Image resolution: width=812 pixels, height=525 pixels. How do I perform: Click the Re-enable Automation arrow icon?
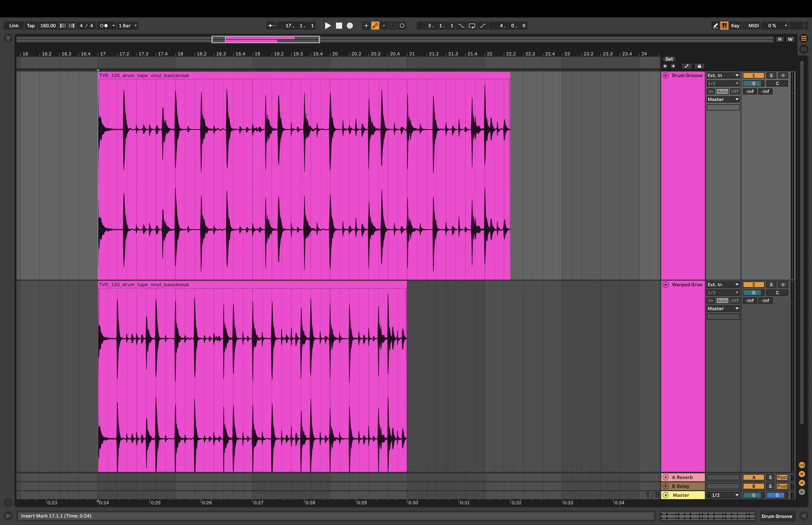[x=384, y=26]
